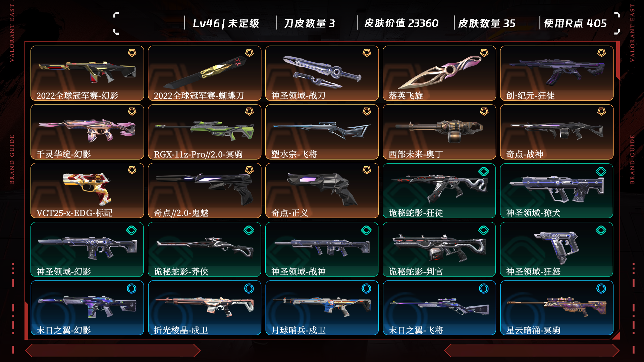Viewport: 644px width, 362px height.
Task: Click the 皮肤价值 23360 header stat
Action: (401, 23)
